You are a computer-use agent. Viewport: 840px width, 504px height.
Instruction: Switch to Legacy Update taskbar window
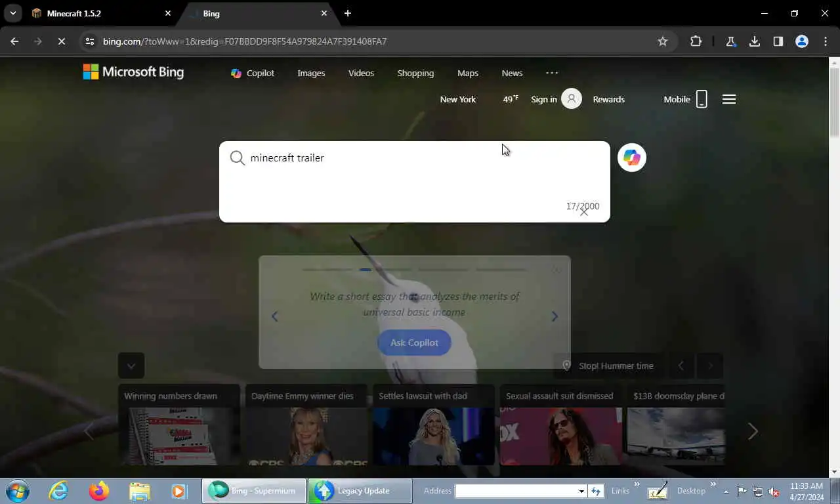[x=360, y=491]
